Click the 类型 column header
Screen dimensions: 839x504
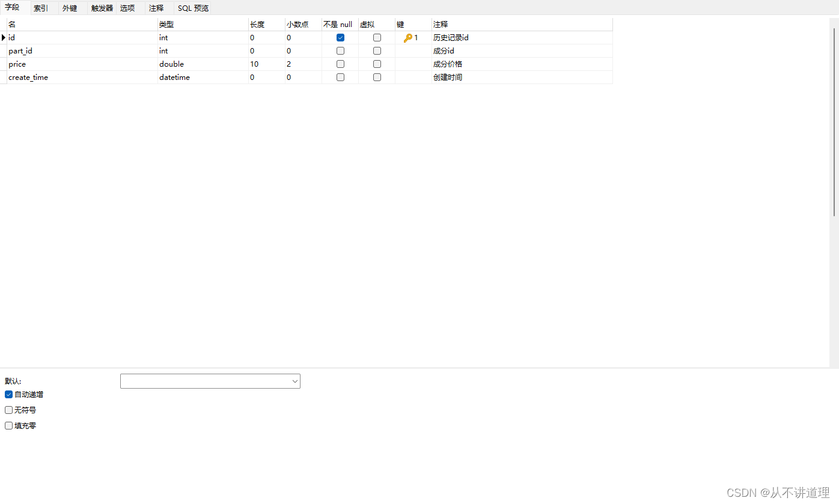click(203, 24)
